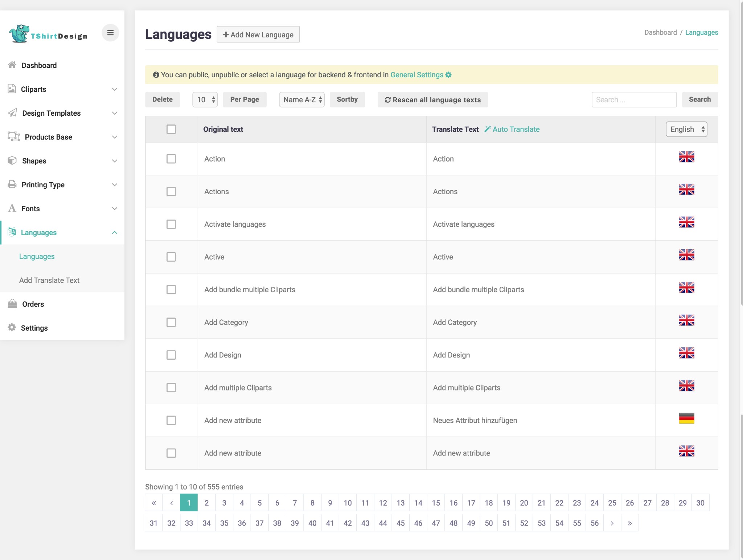Go to pagination page 56
This screenshot has height=560, width=743.
(594, 523)
